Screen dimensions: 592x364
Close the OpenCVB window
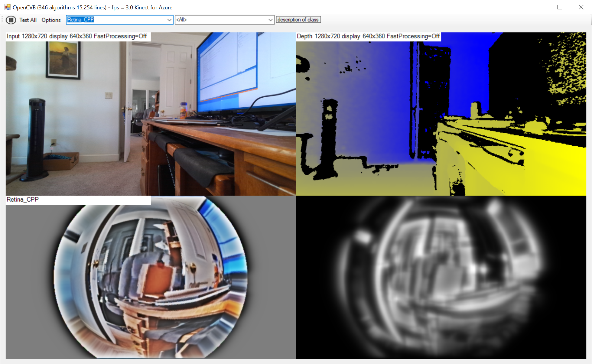pyautogui.click(x=581, y=7)
